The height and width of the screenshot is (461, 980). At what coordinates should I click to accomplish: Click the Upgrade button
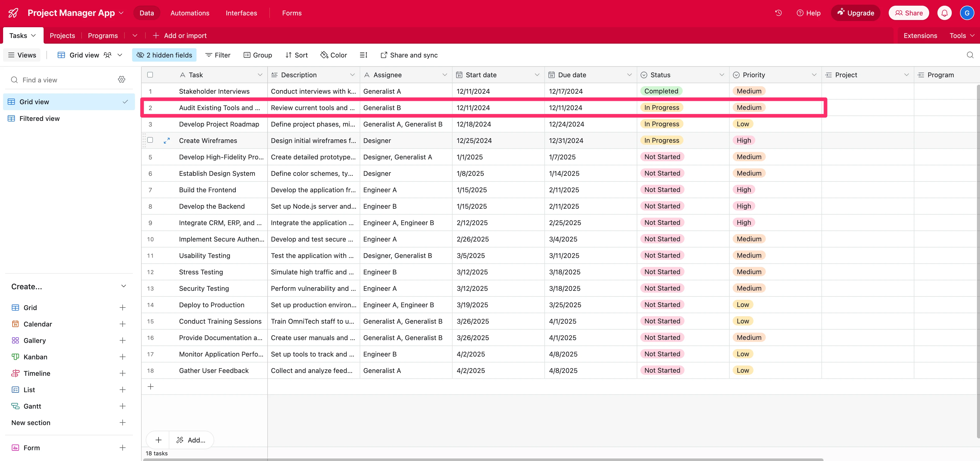click(856, 13)
